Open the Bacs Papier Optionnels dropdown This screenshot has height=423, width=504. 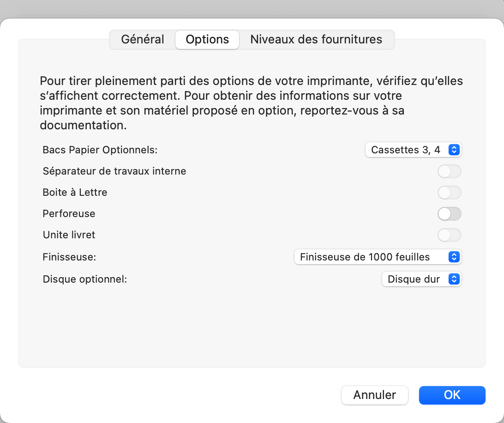[x=414, y=150]
